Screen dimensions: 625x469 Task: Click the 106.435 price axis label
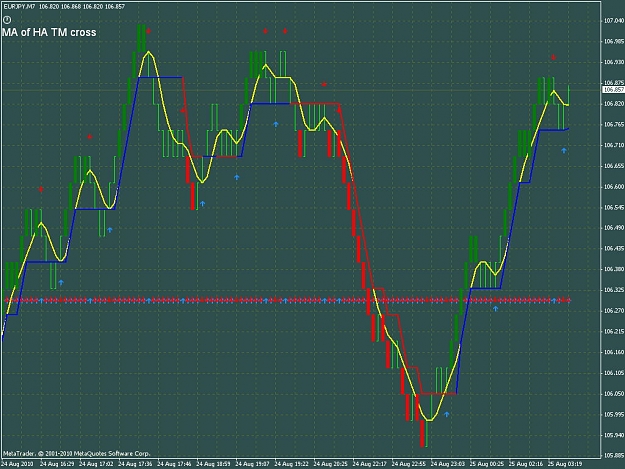[x=614, y=248]
